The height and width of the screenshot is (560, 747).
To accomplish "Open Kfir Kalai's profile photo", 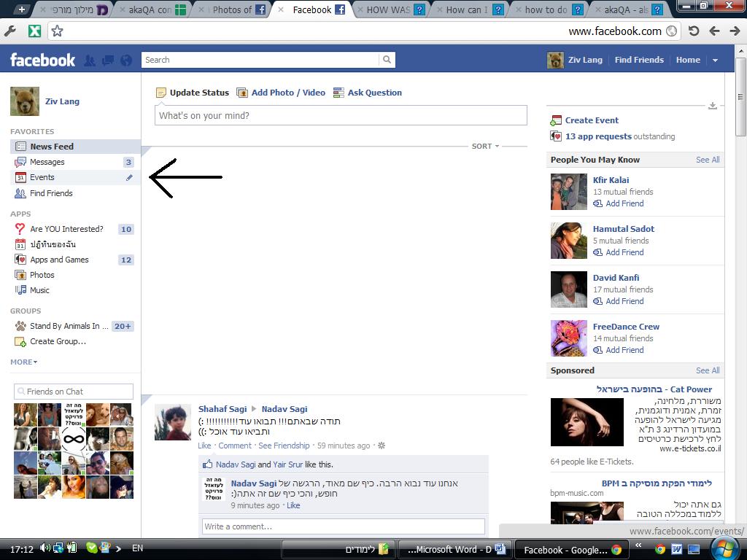I will (x=569, y=192).
